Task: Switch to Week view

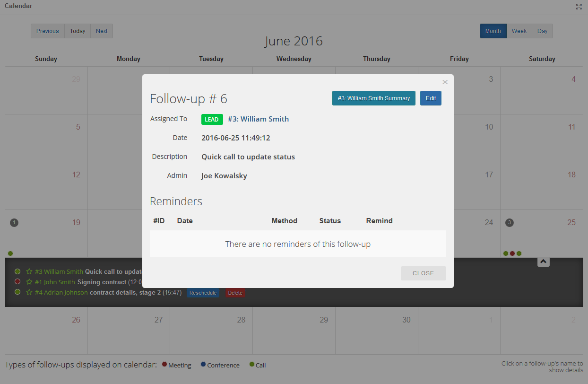Action: point(519,31)
